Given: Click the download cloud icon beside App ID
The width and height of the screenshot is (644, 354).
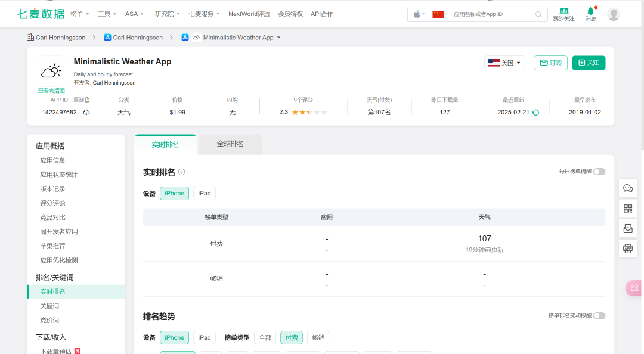Looking at the screenshot, I should point(86,113).
